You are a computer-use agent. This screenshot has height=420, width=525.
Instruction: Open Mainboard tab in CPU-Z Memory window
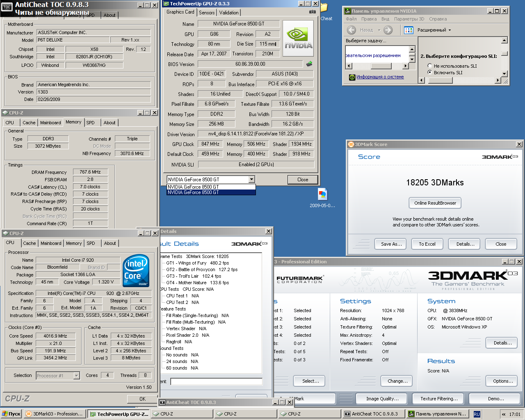coord(50,123)
